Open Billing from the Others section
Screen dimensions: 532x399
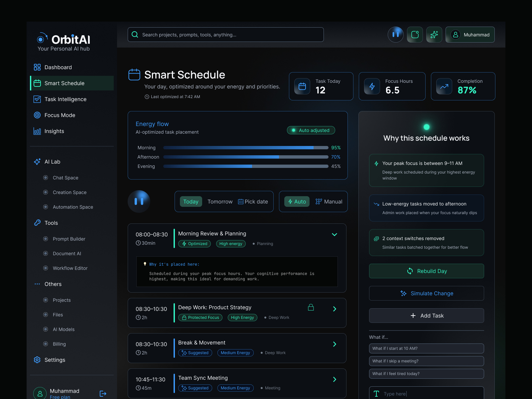click(x=59, y=344)
